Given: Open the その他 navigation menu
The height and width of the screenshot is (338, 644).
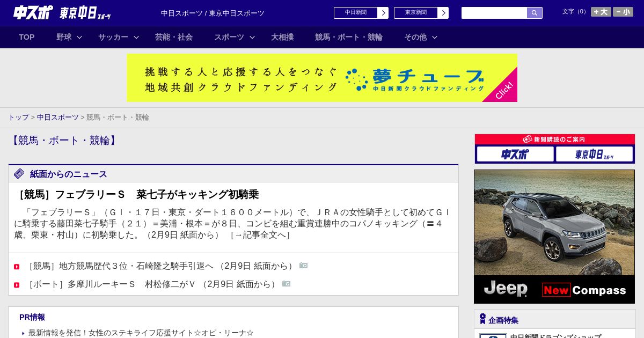Looking at the screenshot, I should 415,37.
